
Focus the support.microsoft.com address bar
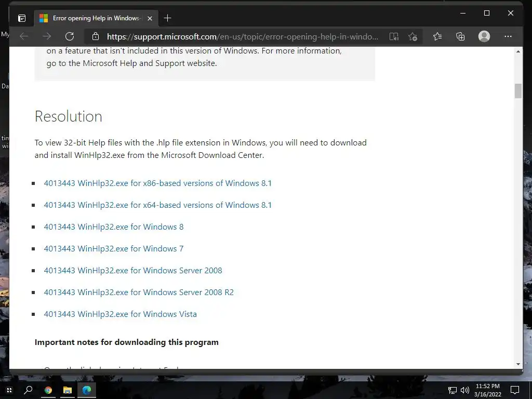pyautogui.click(x=242, y=37)
